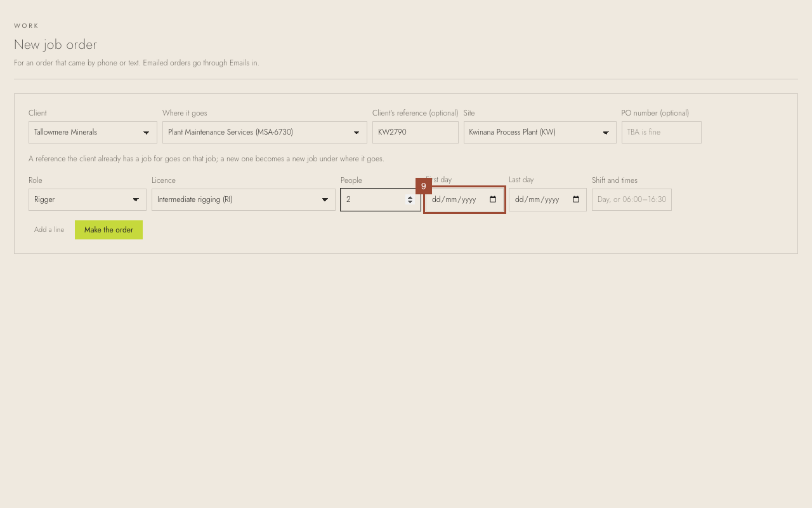Open the Client dropdown showing Tallowmere Minerals
Viewport: 812px width, 508px height.
pos(93,132)
